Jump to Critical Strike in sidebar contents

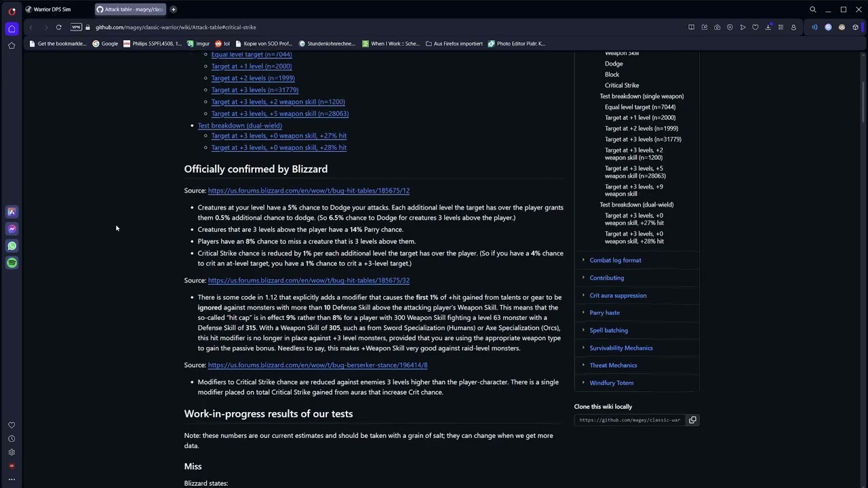pos(622,85)
